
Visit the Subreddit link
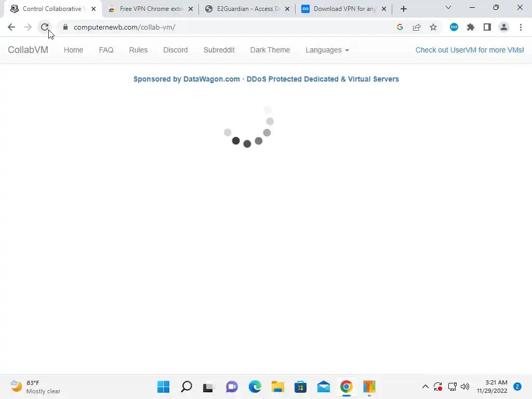click(219, 50)
